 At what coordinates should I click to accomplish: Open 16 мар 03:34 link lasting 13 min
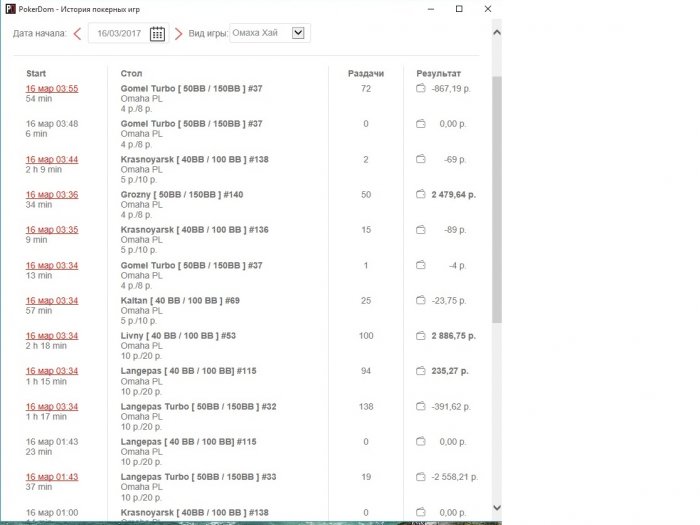(x=52, y=266)
